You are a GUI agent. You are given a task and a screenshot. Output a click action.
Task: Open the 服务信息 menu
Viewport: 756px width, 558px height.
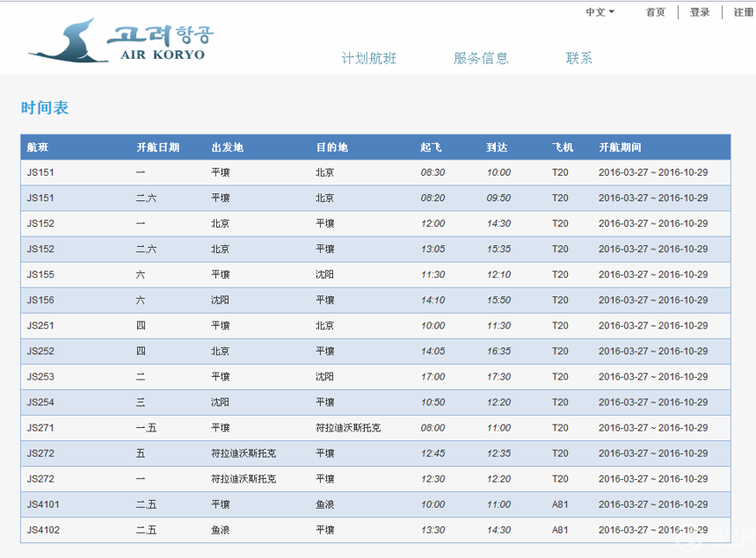(481, 59)
